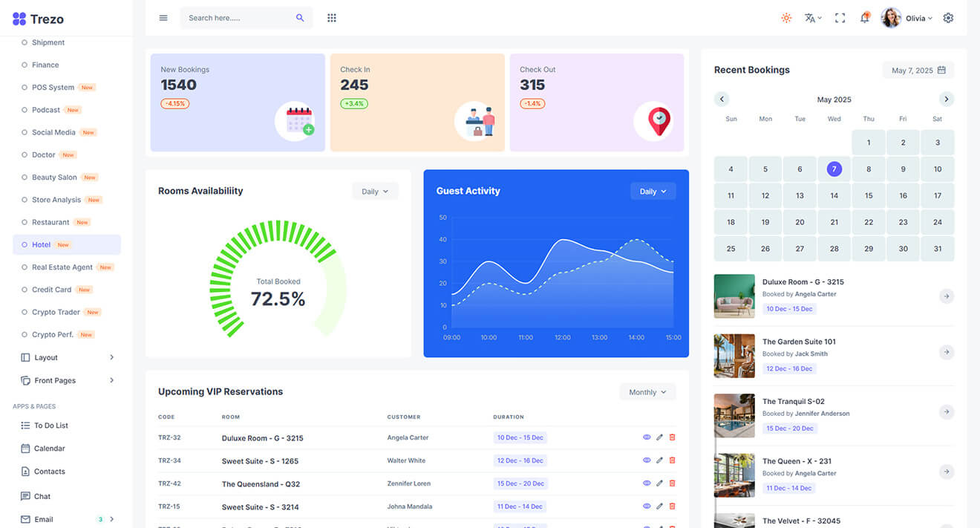View reservation TRZ-32 using eye icon
This screenshot has height=528, width=980.
(647, 437)
